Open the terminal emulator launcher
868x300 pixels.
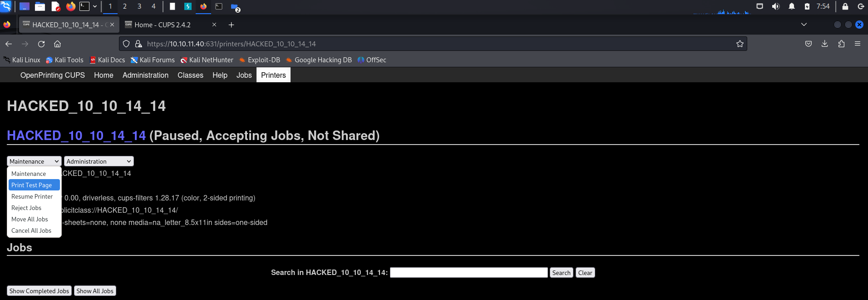(x=84, y=6)
